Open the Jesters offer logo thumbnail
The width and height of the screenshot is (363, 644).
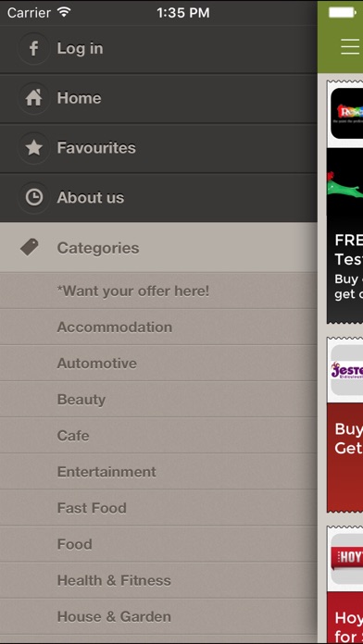347,370
